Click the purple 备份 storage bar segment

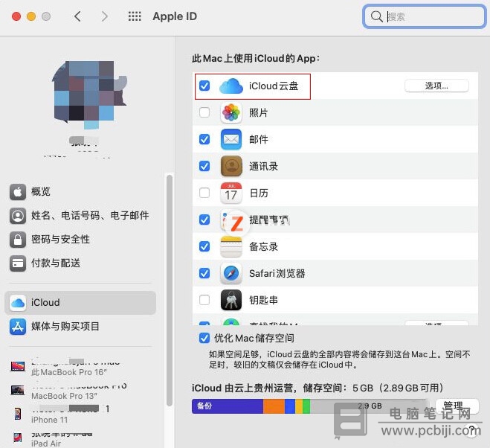[x=228, y=406]
